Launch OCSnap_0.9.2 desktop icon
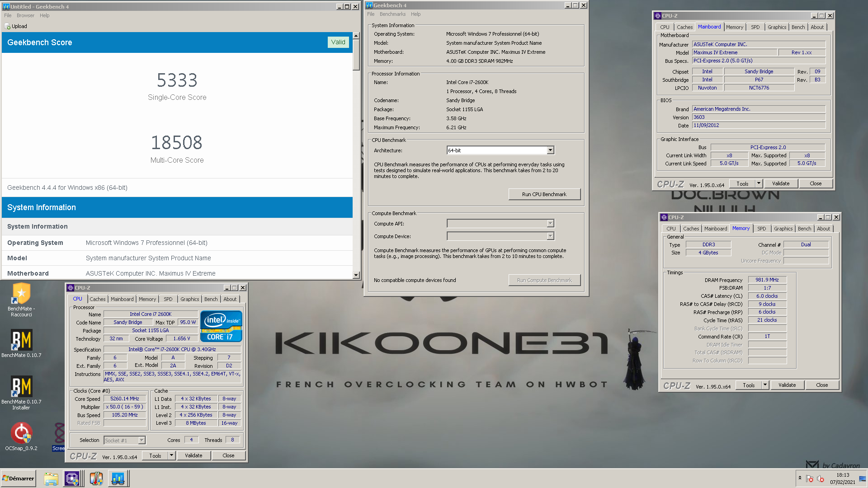Viewport: 868px width, 488px height. pyautogui.click(x=21, y=436)
